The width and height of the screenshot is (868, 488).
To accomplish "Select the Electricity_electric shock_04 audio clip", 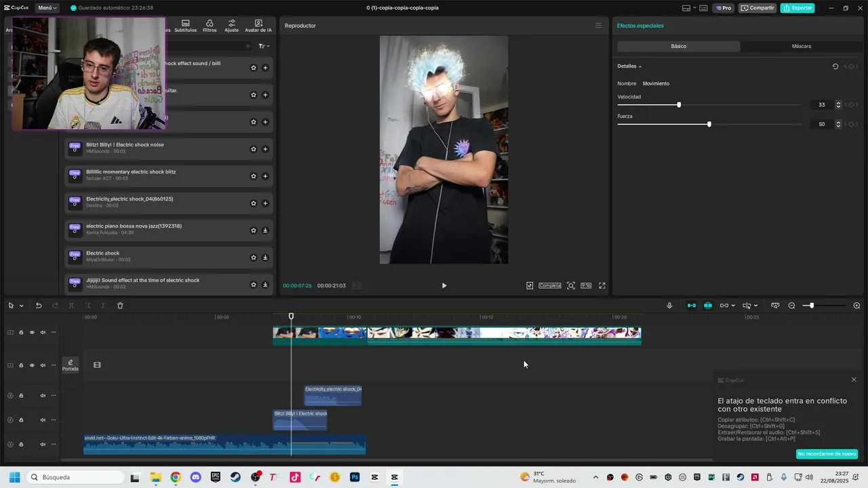I will tap(332, 396).
